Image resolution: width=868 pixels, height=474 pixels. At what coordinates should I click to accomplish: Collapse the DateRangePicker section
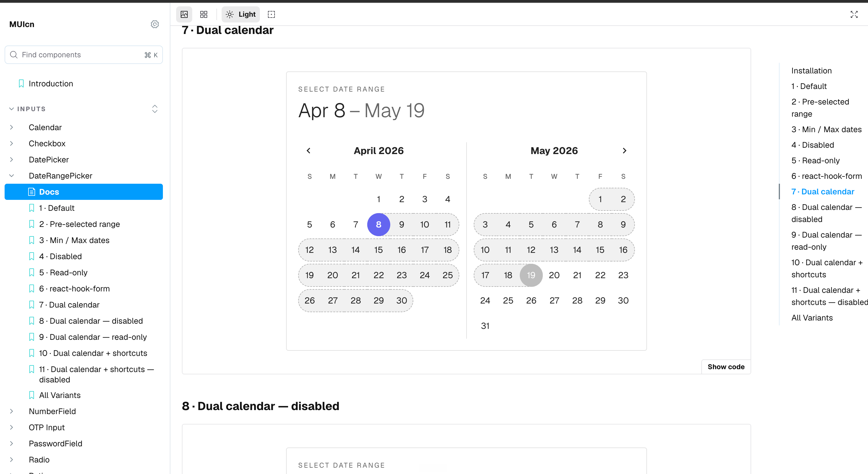tap(12, 176)
